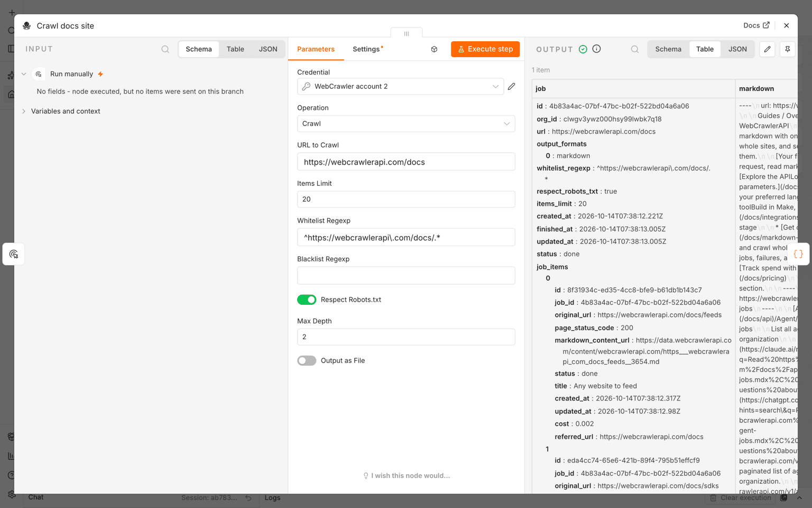
Task: Open the Operation dropdown
Action: 406,124
